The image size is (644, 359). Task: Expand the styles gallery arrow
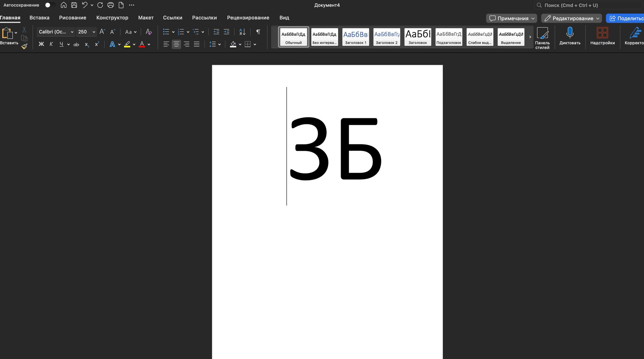530,37
